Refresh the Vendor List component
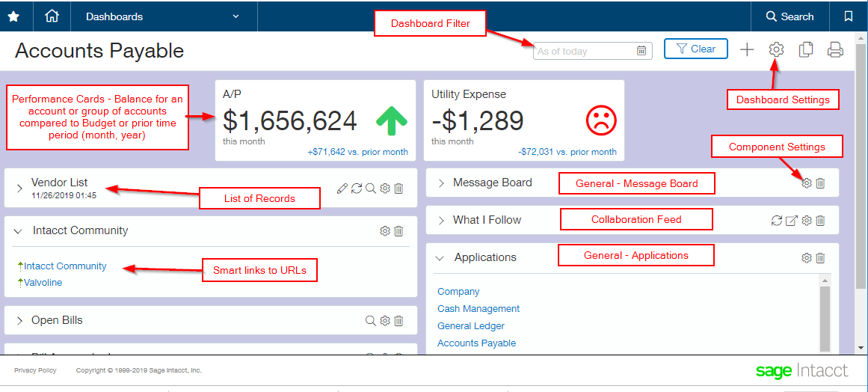The image size is (868, 392). pos(357,189)
